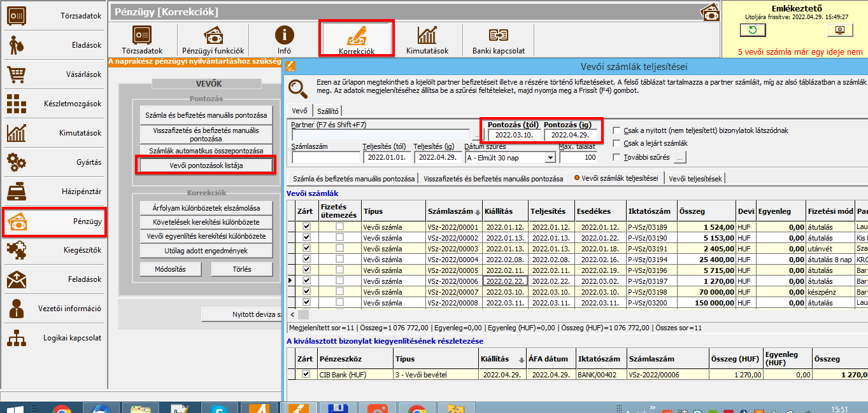Open the Gyártás gears module

[x=53, y=162]
